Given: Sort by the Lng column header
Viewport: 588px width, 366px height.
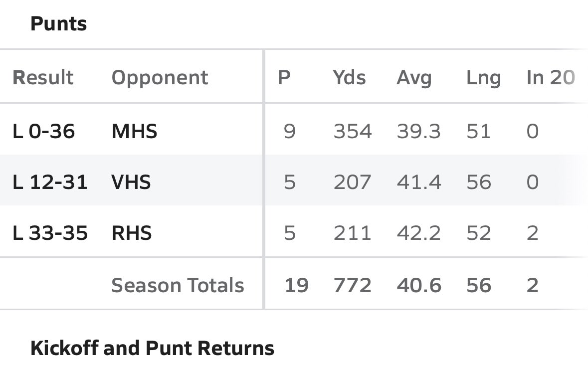Looking at the screenshot, I should 483,78.
